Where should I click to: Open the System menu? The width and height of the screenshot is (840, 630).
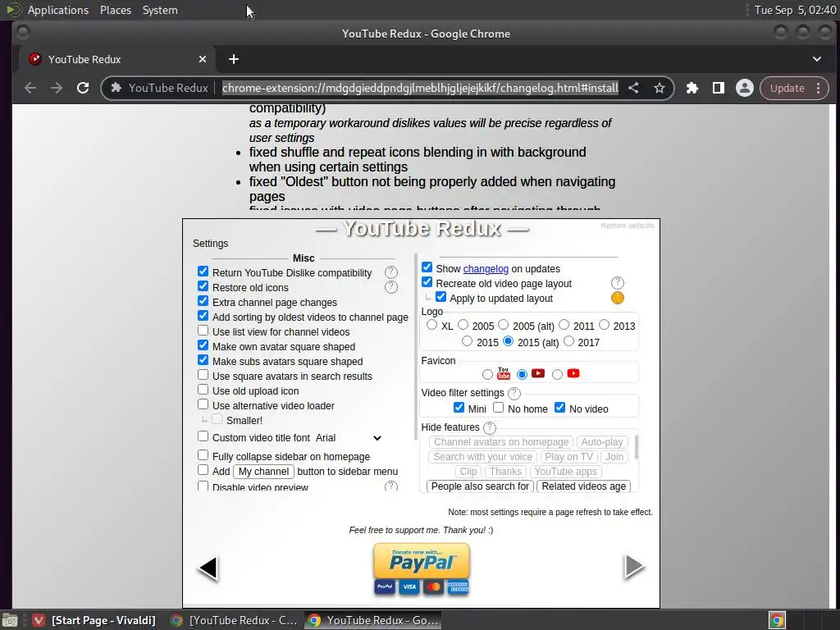(x=160, y=10)
